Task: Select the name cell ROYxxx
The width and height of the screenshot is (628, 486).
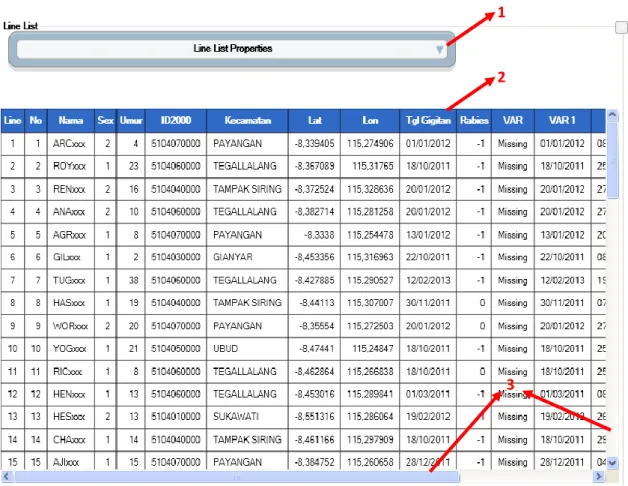Action: (x=71, y=166)
